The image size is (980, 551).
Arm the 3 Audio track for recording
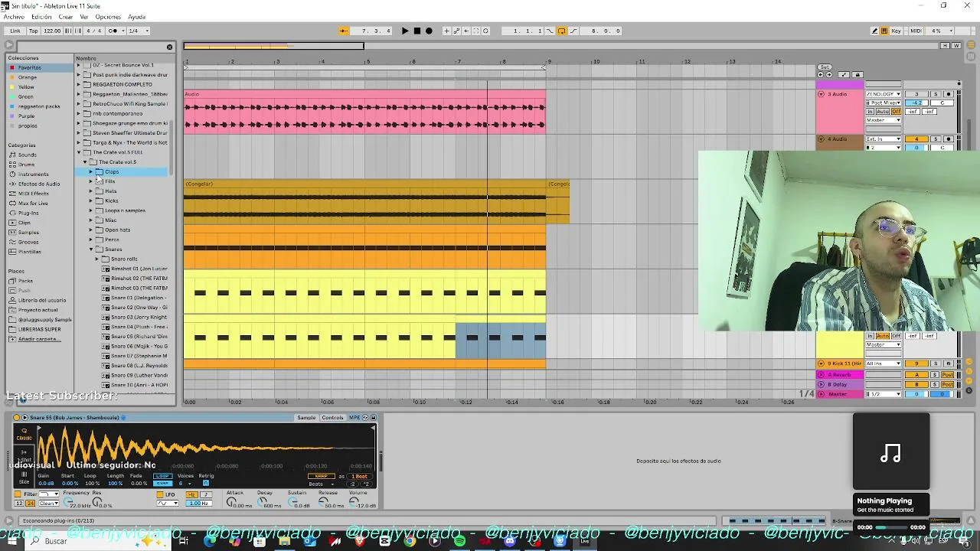pyautogui.click(x=949, y=94)
